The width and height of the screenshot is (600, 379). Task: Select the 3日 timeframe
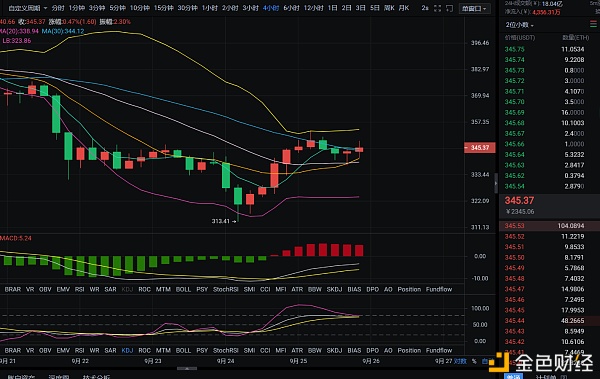click(x=360, y=8)
